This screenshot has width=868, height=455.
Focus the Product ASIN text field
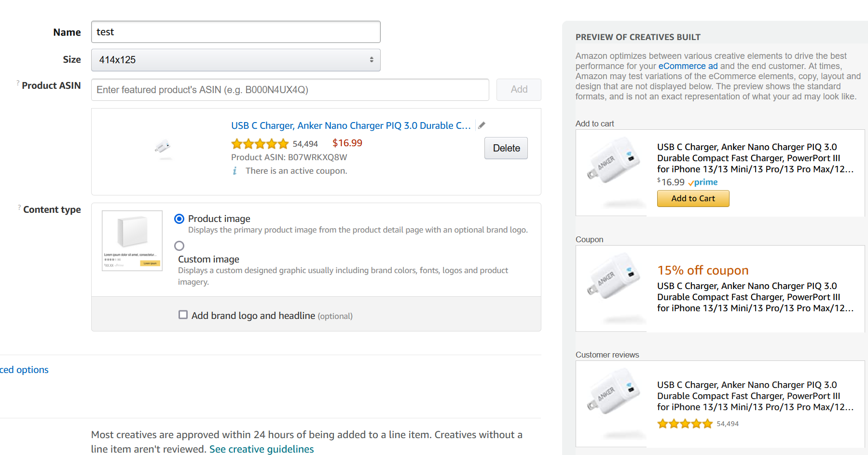click(x=289, y=90)
